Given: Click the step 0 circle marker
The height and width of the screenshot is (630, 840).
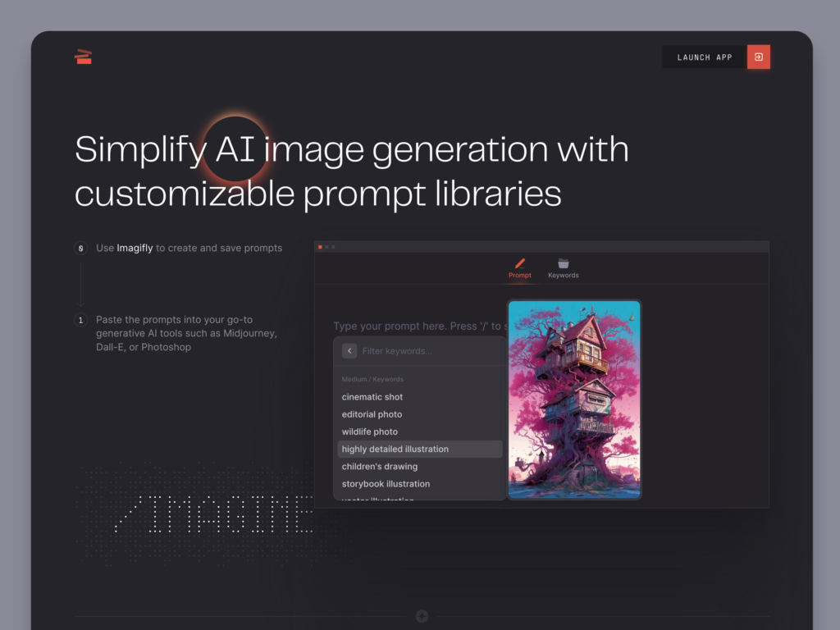Looking at the screenshot, I should point(81,248).
